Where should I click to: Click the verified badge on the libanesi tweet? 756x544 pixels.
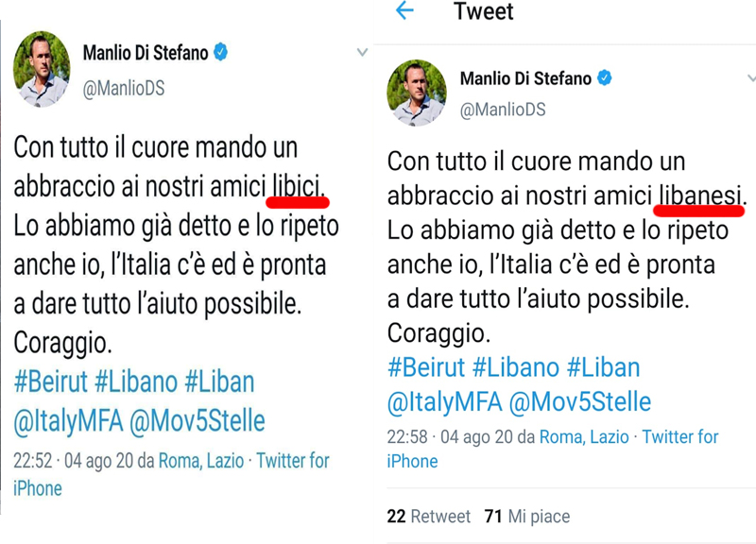604,78
